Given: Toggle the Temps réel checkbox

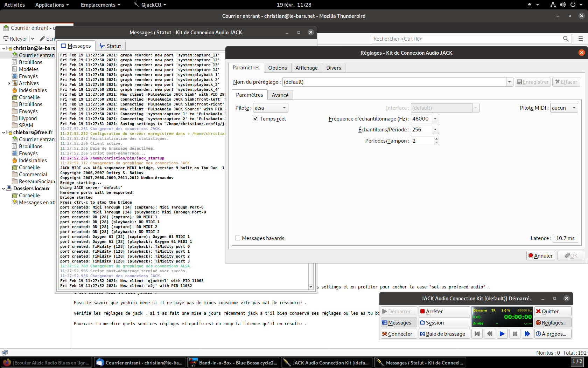Looking at the screenshot, I should (255, 119).
